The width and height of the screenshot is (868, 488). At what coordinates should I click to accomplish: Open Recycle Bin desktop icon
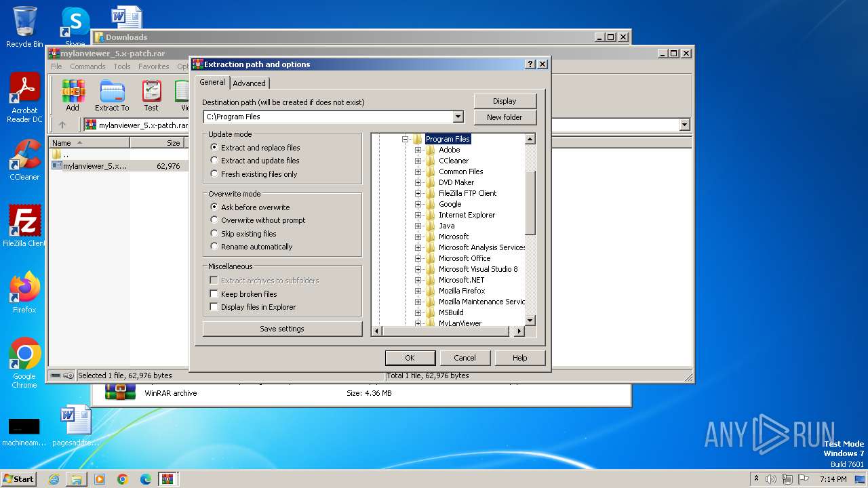pyautogui.click(x=24, y=27)
